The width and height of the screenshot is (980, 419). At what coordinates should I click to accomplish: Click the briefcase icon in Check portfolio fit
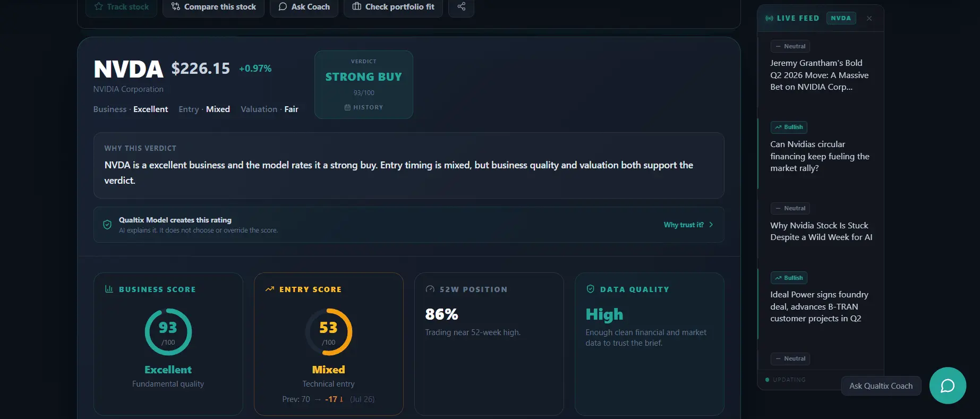point(357,7)
